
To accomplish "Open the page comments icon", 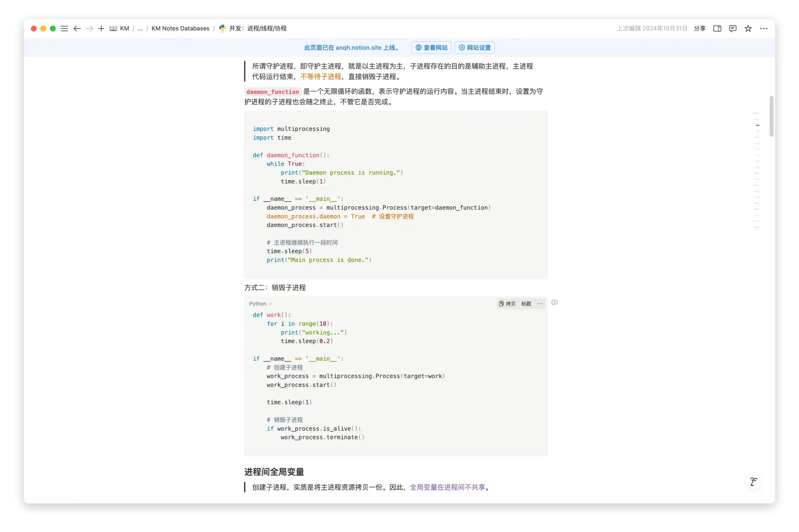I will 733,28.
